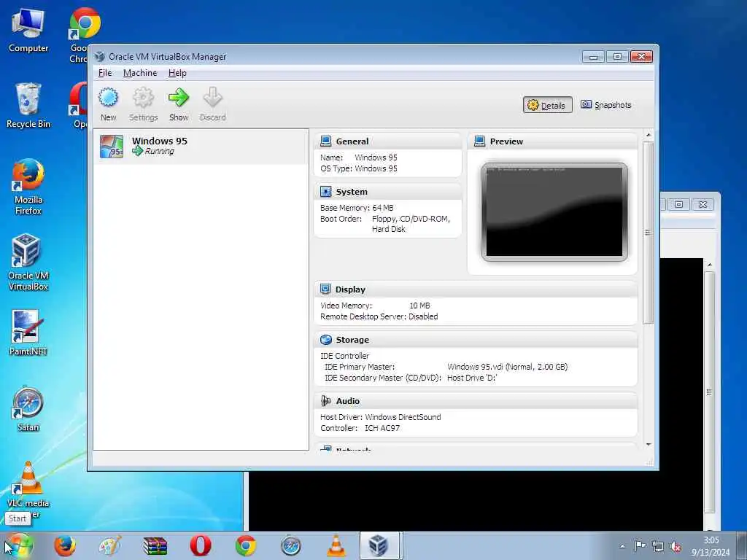Click the Audio section title

(x=348, y=401)
